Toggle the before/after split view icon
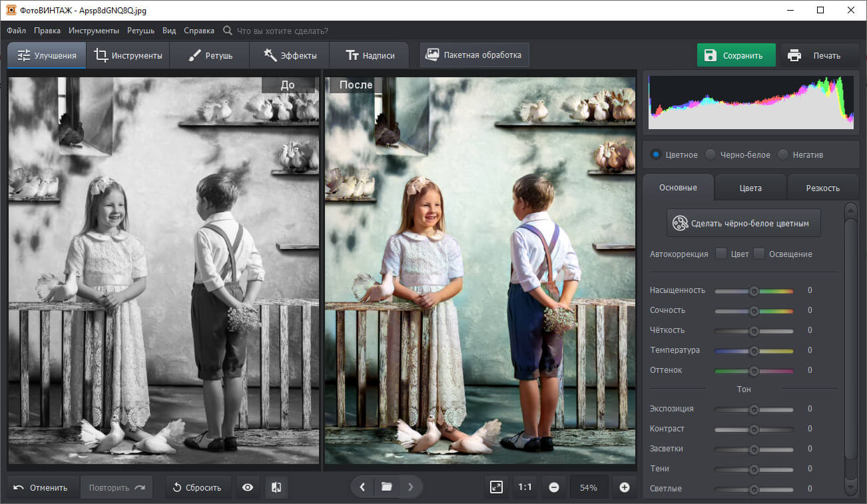 [276, 487]
